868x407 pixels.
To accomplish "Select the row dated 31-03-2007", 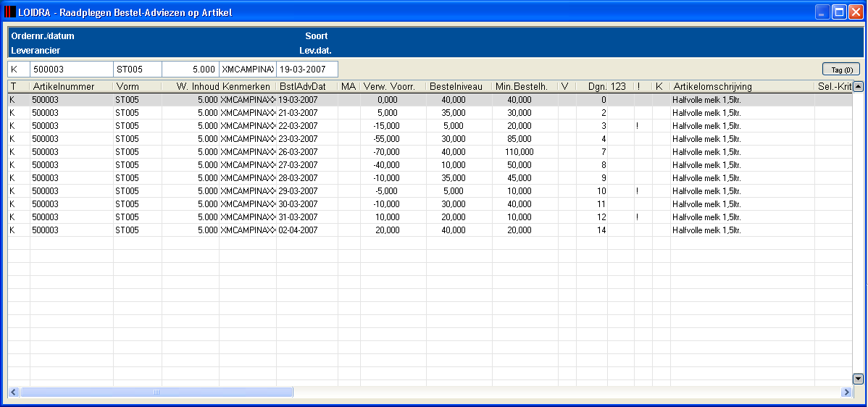I will click(430, 217).
